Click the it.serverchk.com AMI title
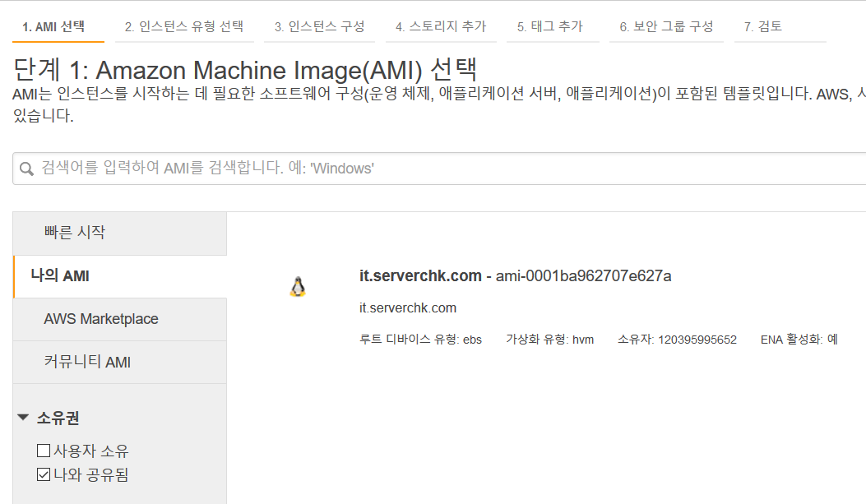 coord(420,275)
